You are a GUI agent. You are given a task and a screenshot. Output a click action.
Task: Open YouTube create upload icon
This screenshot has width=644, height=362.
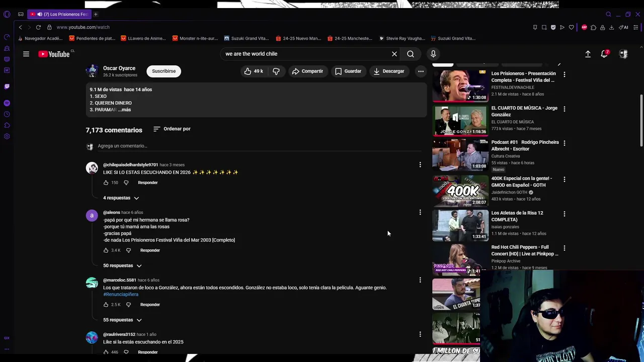[x=588, y=54]
